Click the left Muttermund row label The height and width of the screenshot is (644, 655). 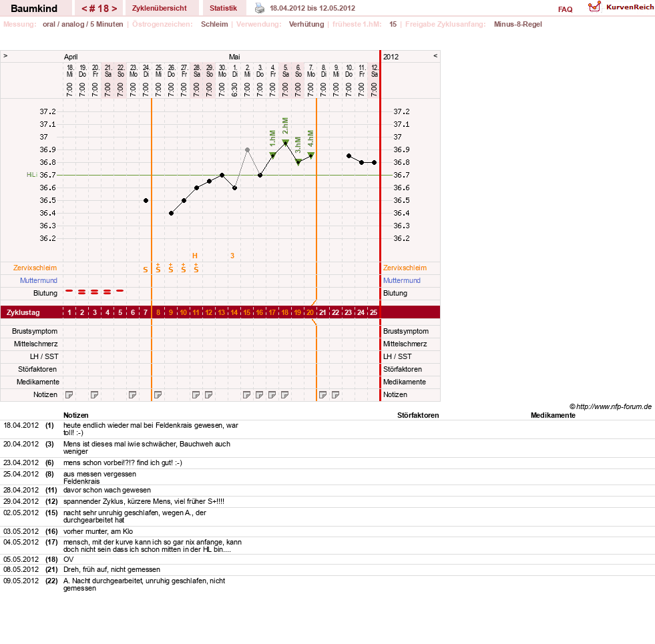pos(39,280)
